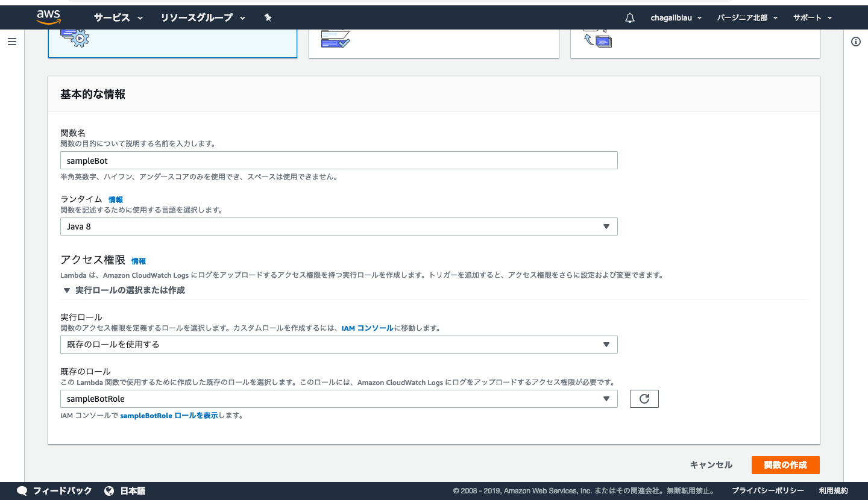Click the 関数の作成 button
The width and height of the screenshot is (868, 500).
click(x=785, y=465)
